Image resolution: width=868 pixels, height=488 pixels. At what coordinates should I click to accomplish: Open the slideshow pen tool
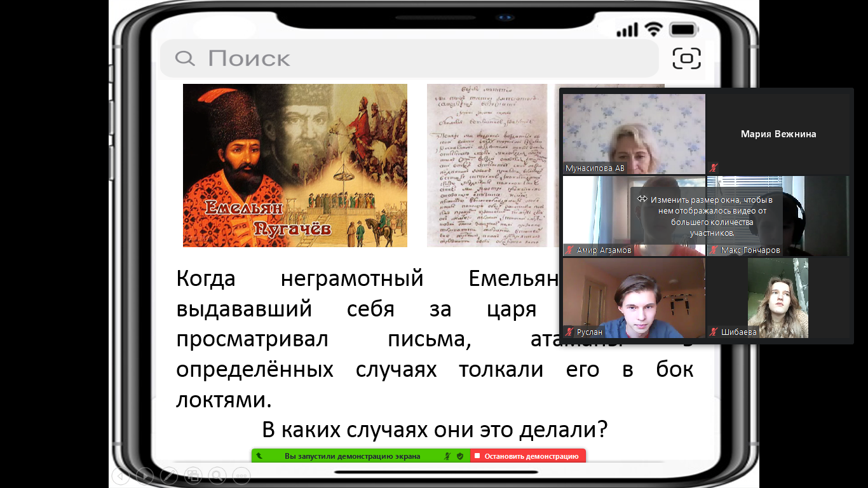tap(169, 475)
